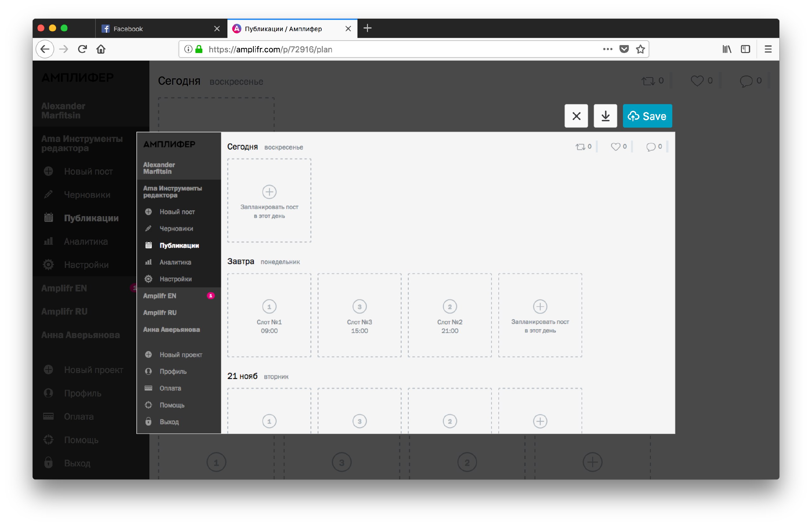This screenshot has height=526, width=812.
Task: Click the dimmed comments counter at top
Action: coord(750,81)
